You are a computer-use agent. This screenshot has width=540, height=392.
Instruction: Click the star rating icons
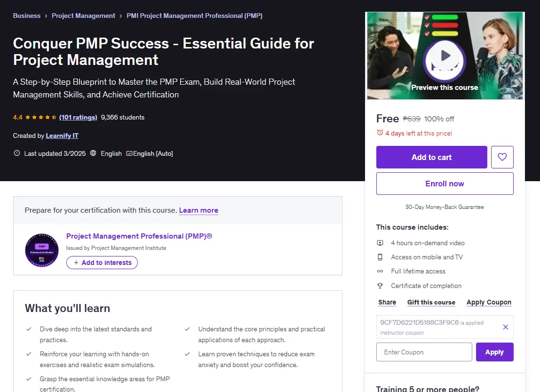pos(40,117)
